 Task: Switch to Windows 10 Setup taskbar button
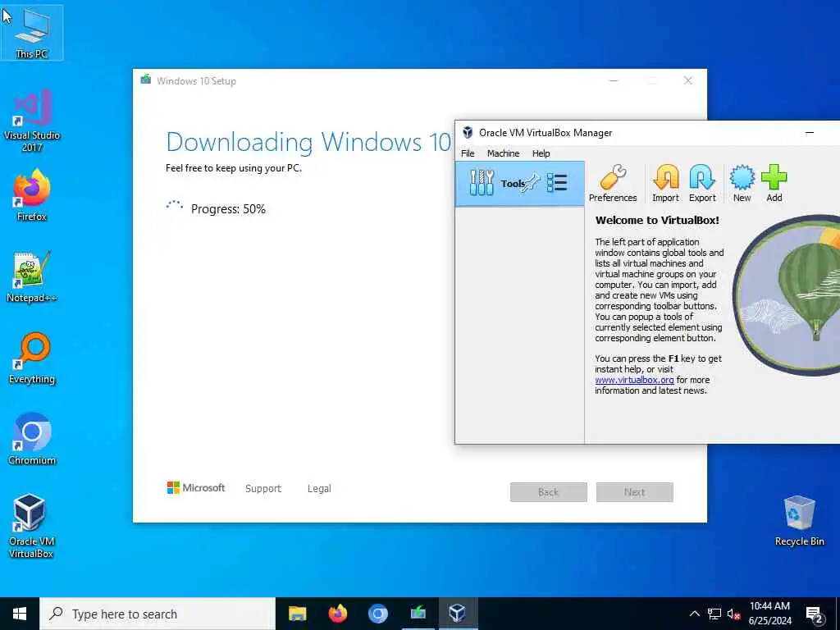418,614
